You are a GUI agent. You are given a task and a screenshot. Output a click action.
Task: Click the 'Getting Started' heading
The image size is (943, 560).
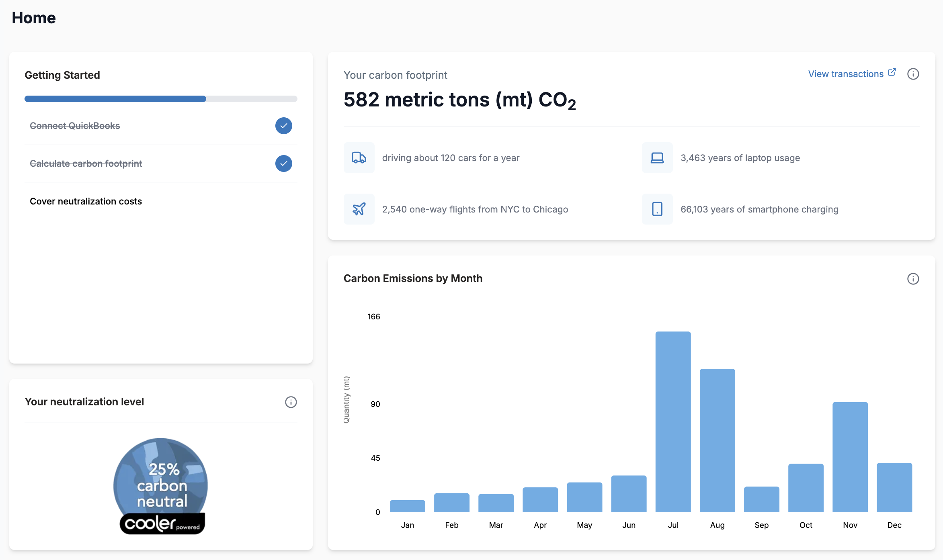(62, 75)
